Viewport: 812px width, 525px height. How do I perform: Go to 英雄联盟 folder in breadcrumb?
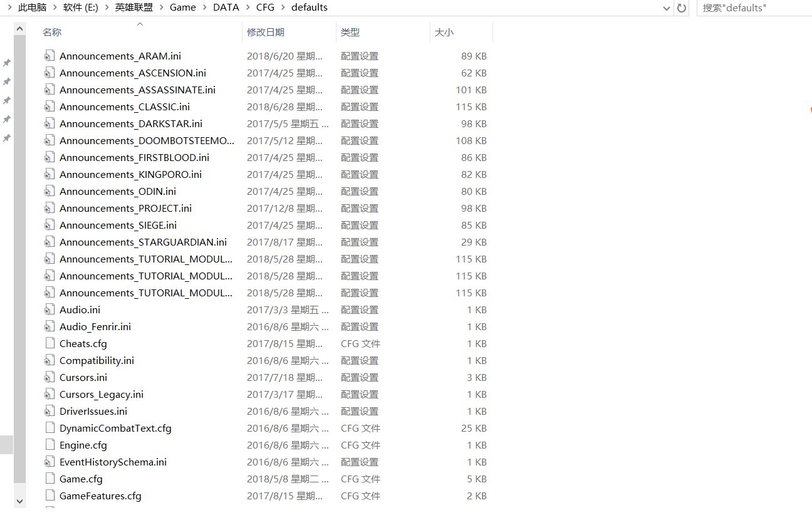tap(133, 8)
